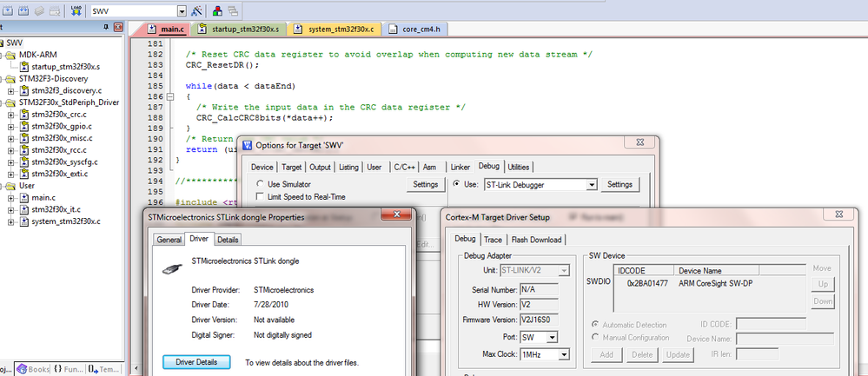Click the IR len input field
Image resolution: width=868 pixels, height=376 pixels.
click(757, 353)
